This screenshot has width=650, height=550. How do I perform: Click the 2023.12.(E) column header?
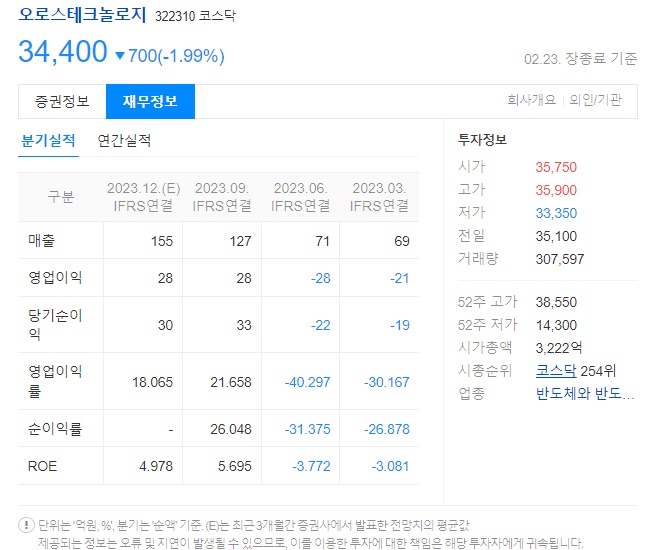[x=143, y=197]
